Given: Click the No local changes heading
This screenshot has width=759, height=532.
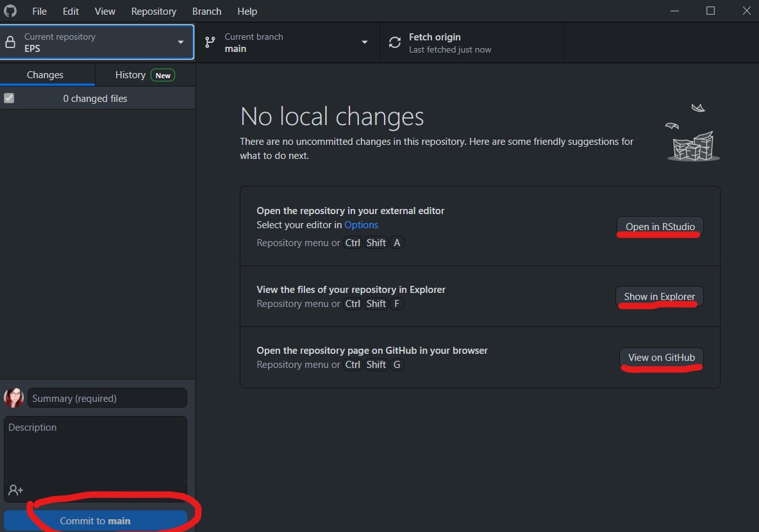Looking at the screenshot, I should pos(332,116).
